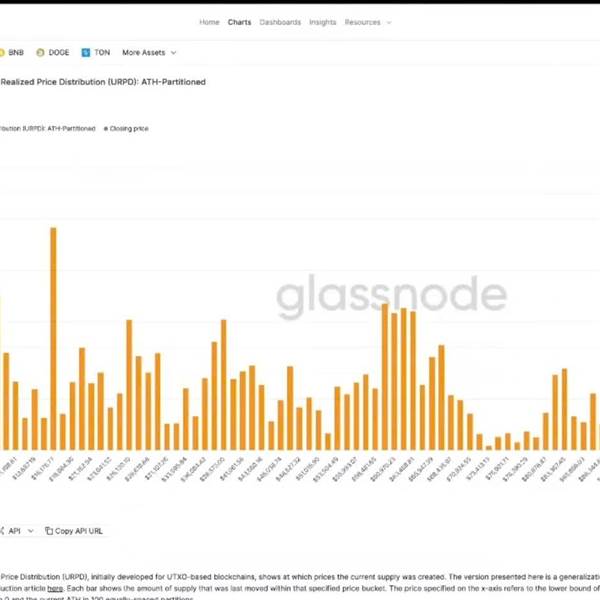Image resolution: width=600 pixels, height=600 pixels.
Task: Expand the More Assets dropdown
Action: pyautogui.click(x=149, y=52)
